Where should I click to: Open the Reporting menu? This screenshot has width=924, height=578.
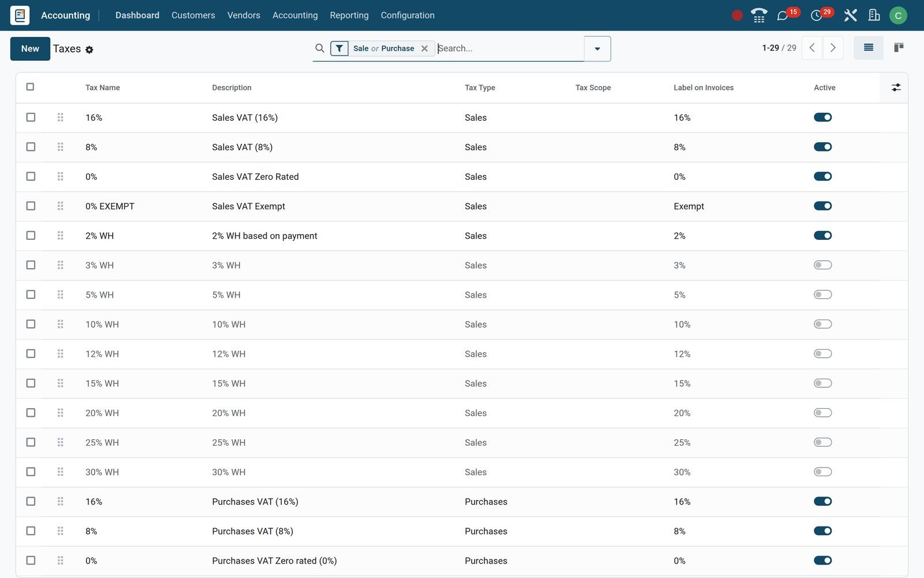(349, 15)
